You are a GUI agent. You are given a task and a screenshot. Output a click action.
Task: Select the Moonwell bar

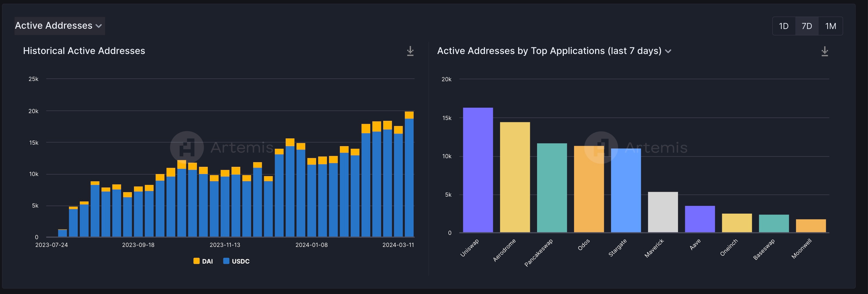(811, 226)
